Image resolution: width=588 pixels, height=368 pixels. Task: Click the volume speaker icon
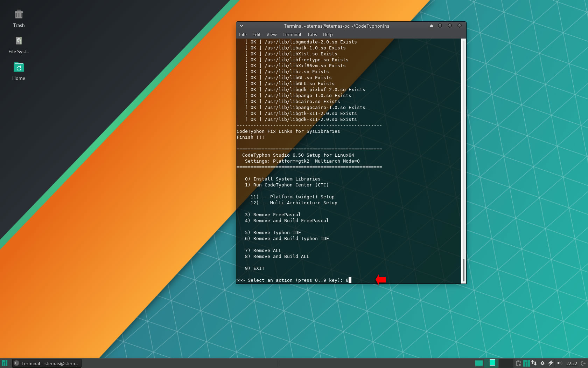coord(559,363)
